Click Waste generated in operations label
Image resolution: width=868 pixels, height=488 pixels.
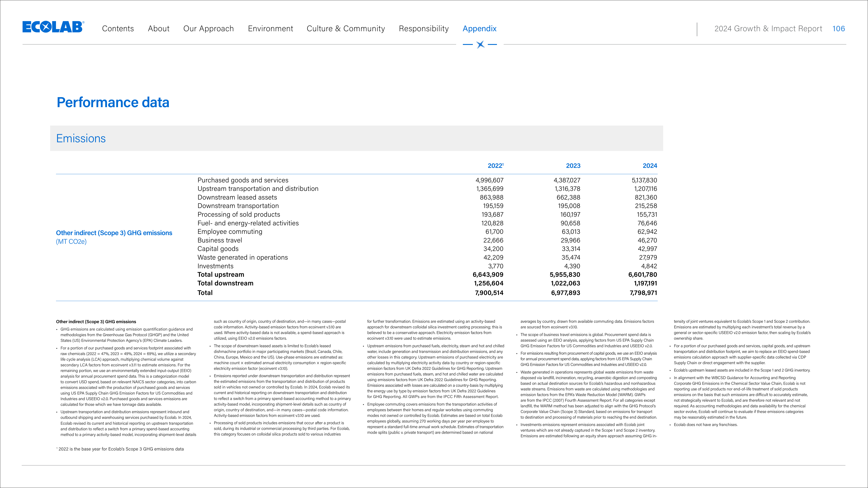coord(243,257)
